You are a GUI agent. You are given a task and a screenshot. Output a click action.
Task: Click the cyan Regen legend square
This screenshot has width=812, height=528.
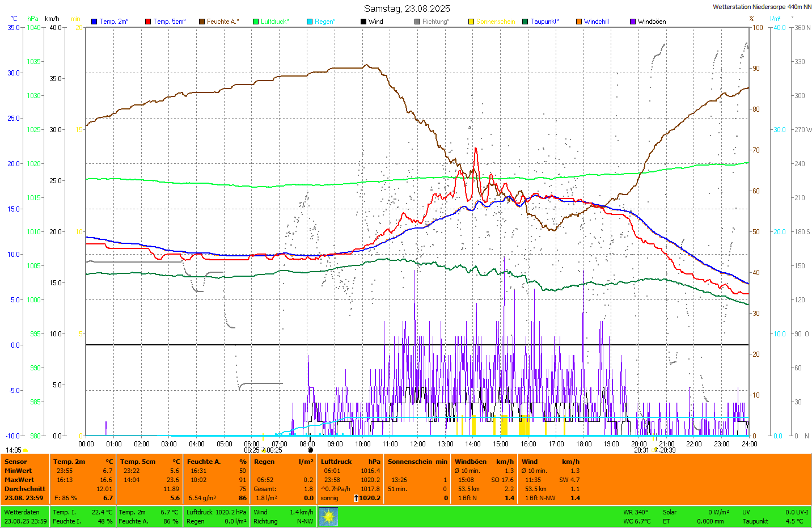[x=310, y=22]
